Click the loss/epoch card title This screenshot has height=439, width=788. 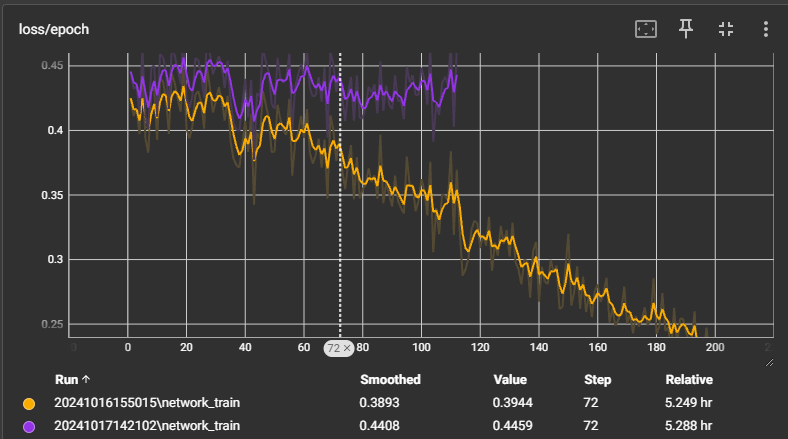tap(54, 30)
